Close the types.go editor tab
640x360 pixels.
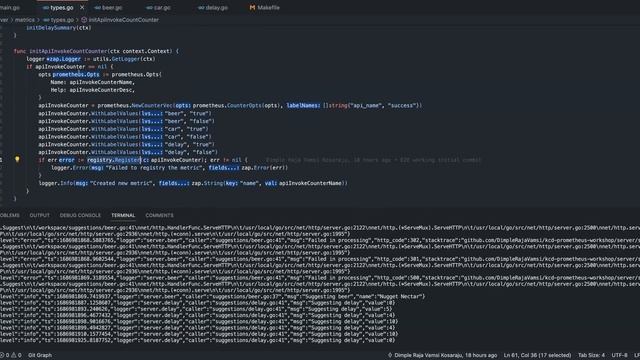82,7
